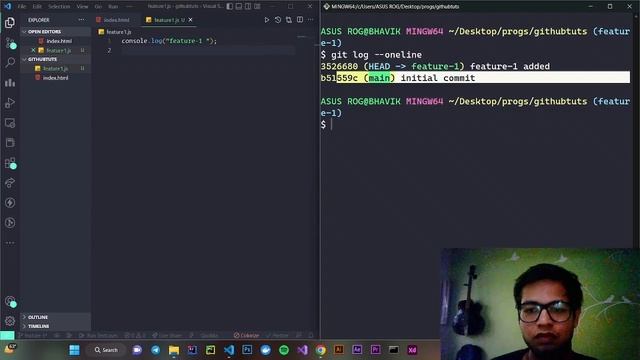Open the Git Bash window title icon menu
Screen dimensions: 640x360
click(327, 7)
